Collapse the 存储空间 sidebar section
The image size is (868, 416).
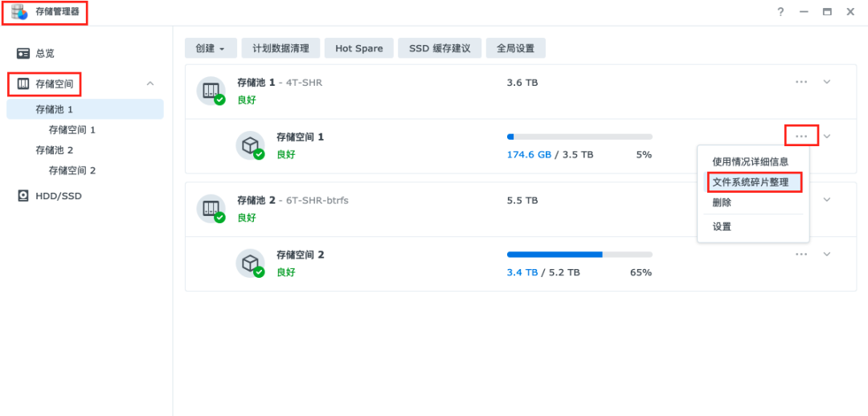pyautogui.click(x=150, y=84)
